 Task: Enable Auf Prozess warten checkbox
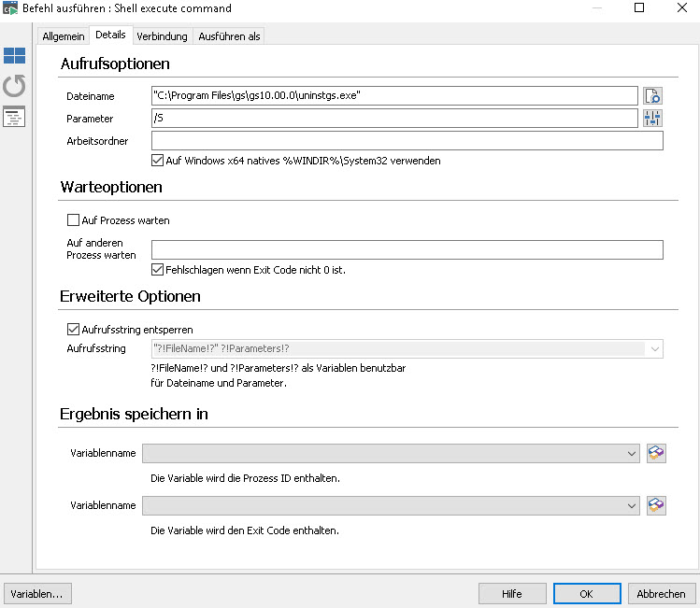(x=73, y=219)
